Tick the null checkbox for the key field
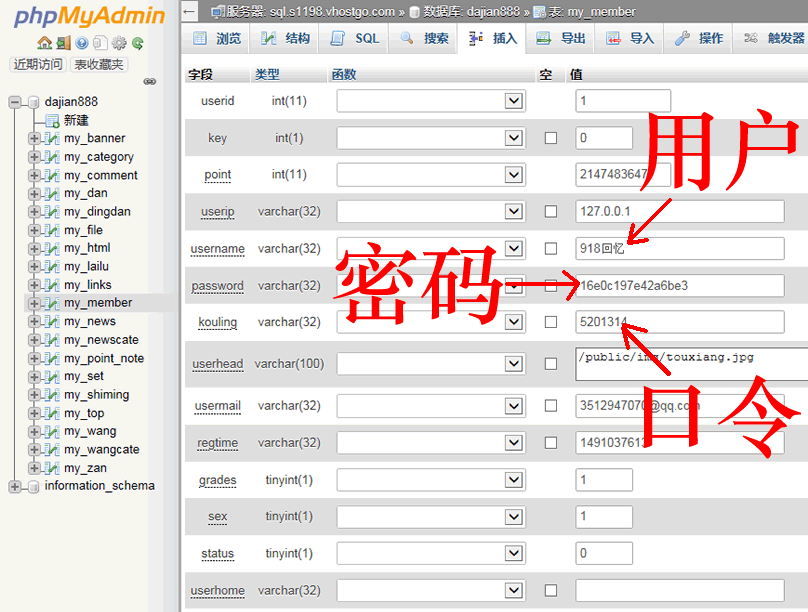Viewport: 808px width, 612px height. [x=550, y=138]
